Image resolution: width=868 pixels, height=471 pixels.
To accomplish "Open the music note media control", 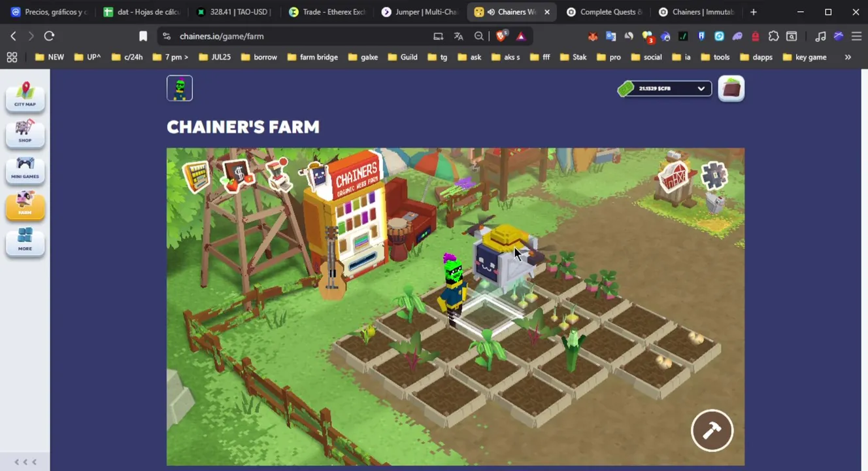I will (x=820, y=36).
